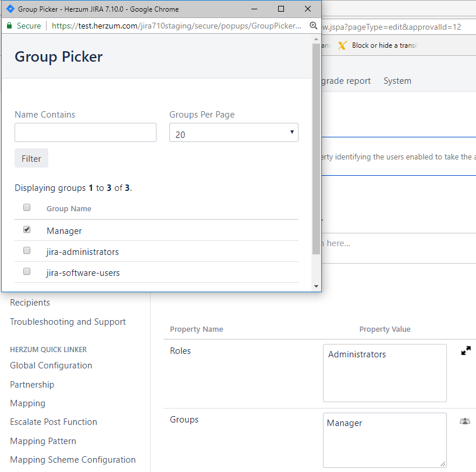Click the 'Groups' property name cell
476x472 pixels.
point(184,420)
